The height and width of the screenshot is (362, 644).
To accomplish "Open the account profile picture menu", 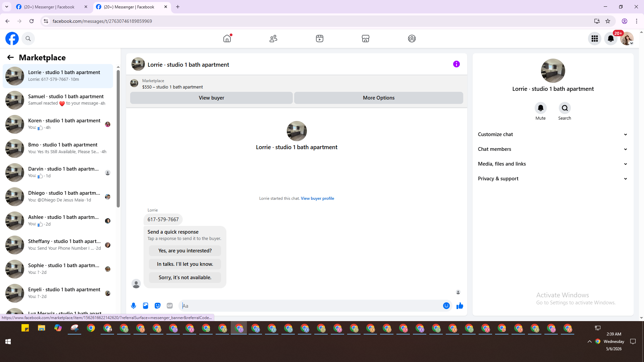I will pyautogui.click(x=627, y=39).
